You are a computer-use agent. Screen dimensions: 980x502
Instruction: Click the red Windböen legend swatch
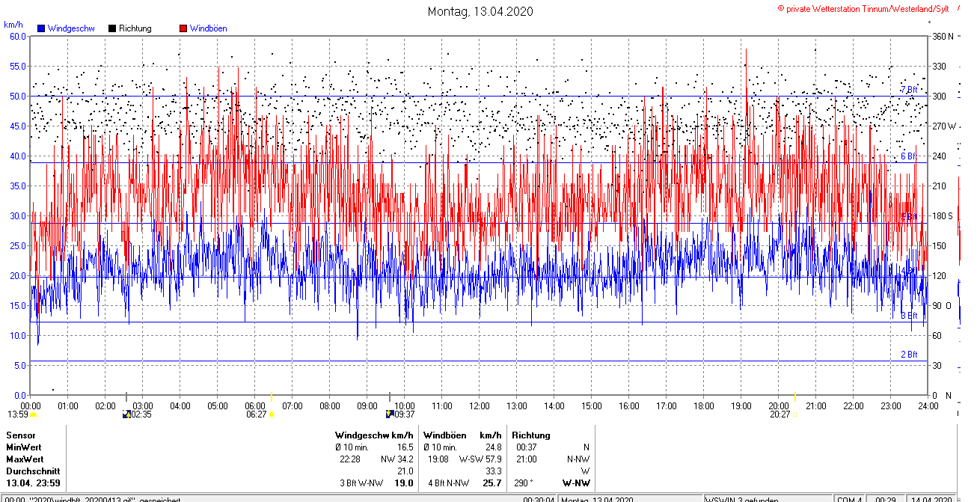[183, 28]
